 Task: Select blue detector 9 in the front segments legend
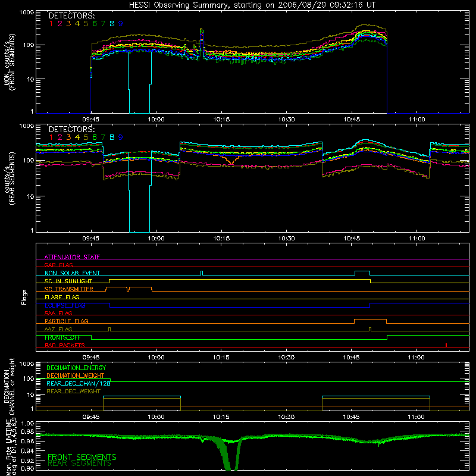(x=121, y=24)
